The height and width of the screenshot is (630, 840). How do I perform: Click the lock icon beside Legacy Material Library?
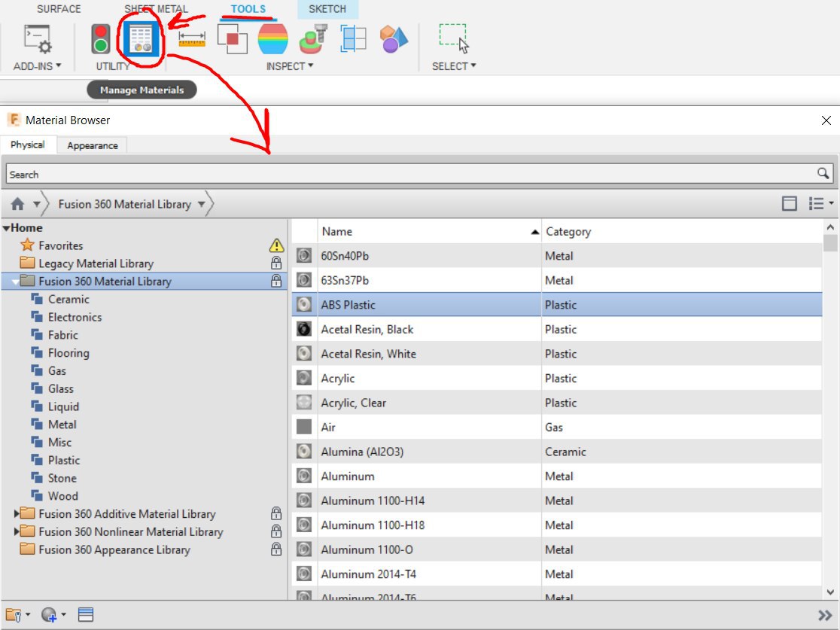pos(276,263)
